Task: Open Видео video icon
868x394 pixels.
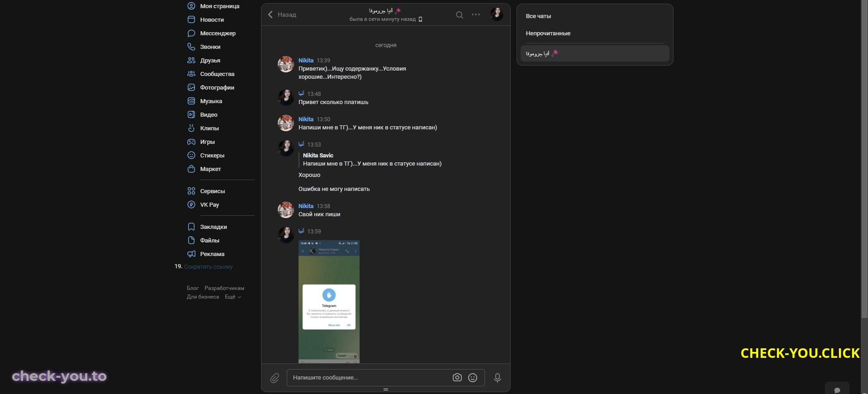Action: (x=191, y=114)
